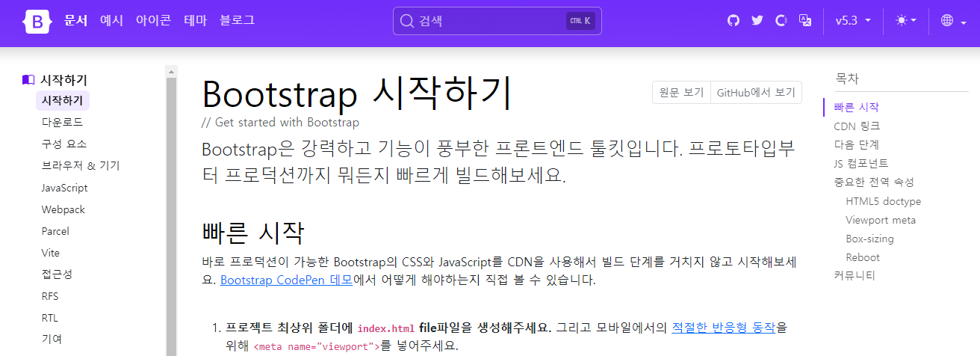Open the Twitter icon link
This screenshot has width=980, height=356.
coord(757,20)
